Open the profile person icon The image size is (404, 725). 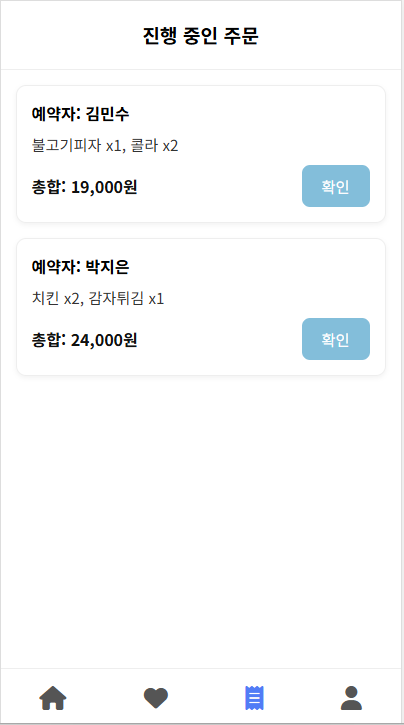click(351, 698)
